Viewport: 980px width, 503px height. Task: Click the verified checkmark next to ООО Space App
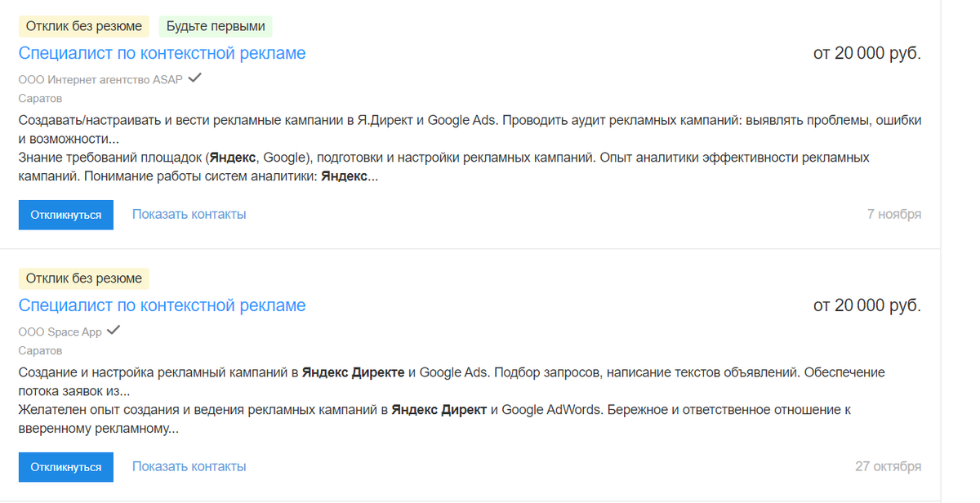pos(114,331)
